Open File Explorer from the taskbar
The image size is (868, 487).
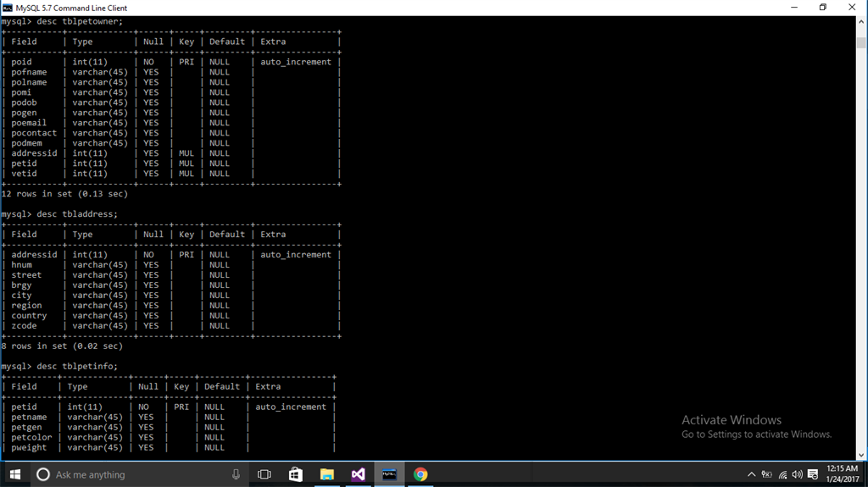[x=326, y=474]
